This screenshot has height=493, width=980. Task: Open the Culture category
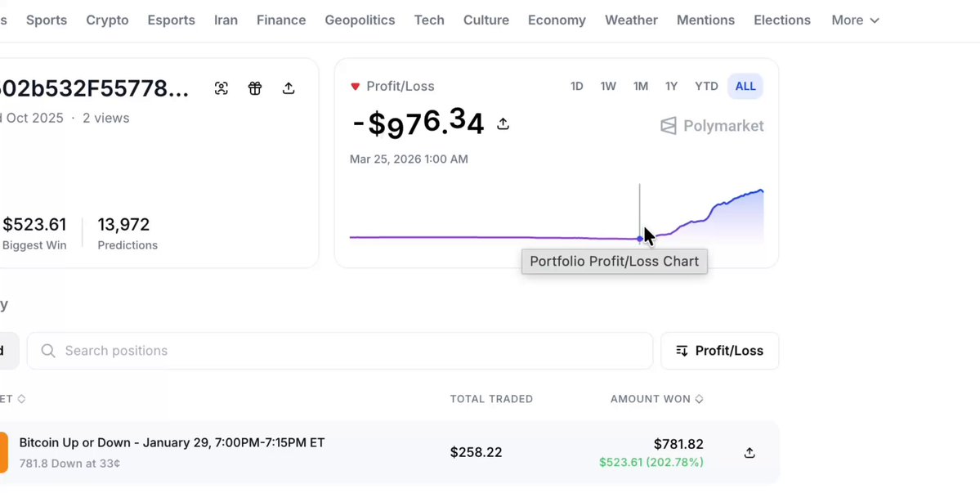(x=486, y=20)
